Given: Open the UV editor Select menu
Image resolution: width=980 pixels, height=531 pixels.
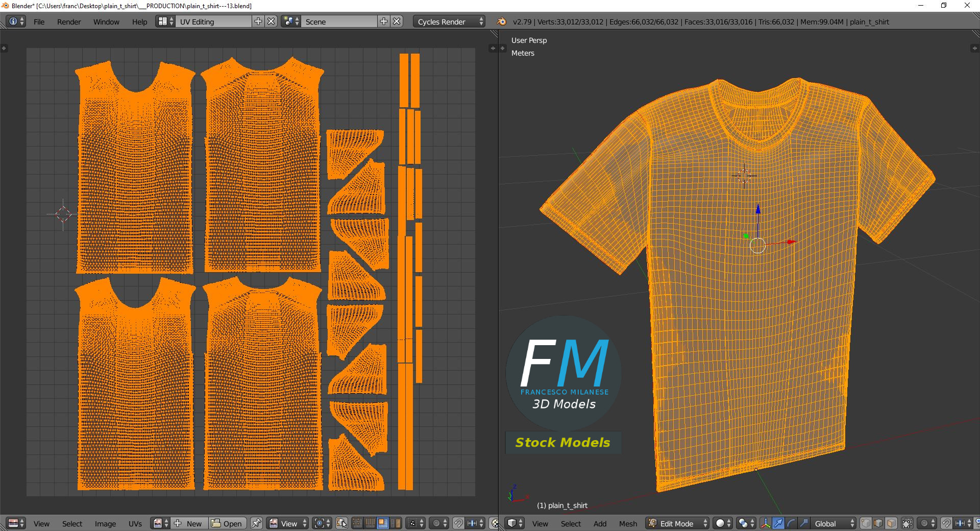Looking at the screenshot, I should [72, 524].
